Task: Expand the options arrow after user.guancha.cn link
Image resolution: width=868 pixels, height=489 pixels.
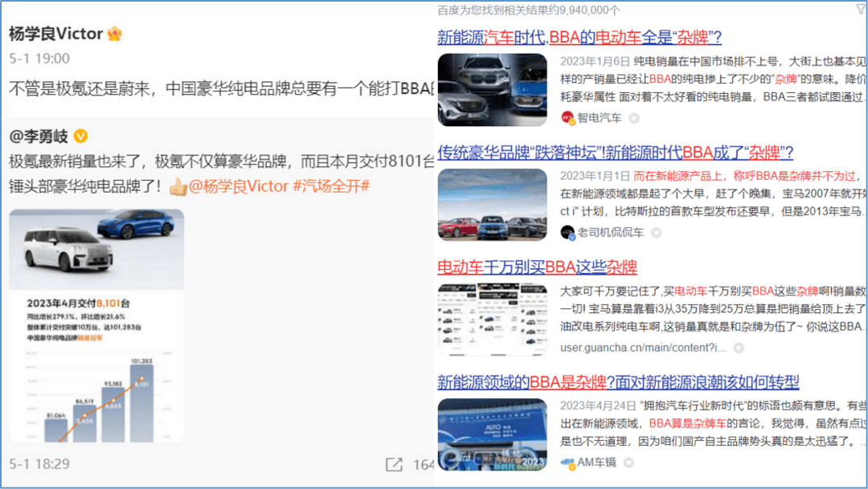Action: [739, 348]
